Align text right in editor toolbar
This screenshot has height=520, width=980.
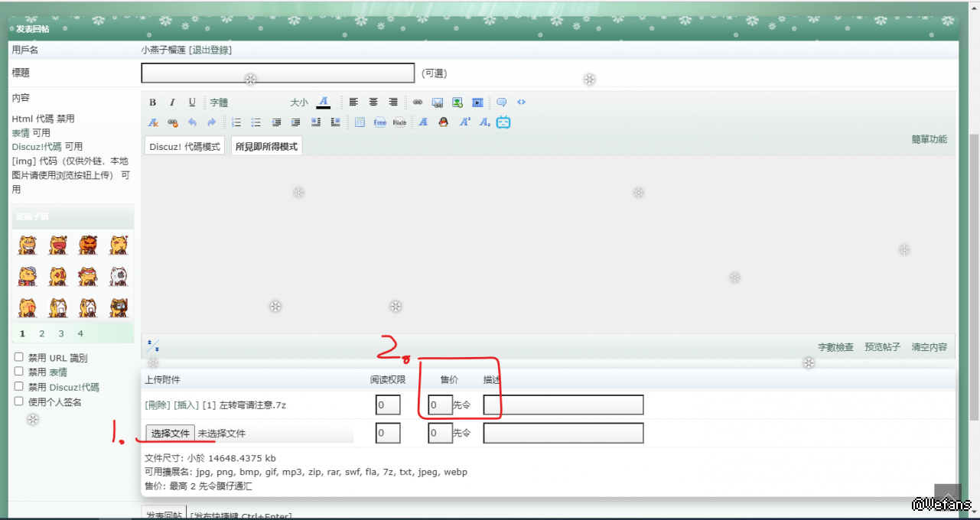[393, 102]
